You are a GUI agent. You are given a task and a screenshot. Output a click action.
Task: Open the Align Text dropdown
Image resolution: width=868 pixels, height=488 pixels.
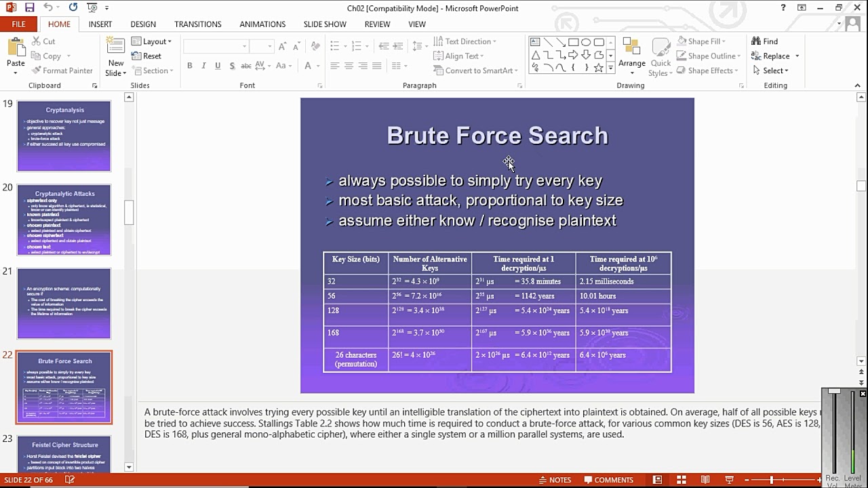pyautogui.click(x=459, y=56)
